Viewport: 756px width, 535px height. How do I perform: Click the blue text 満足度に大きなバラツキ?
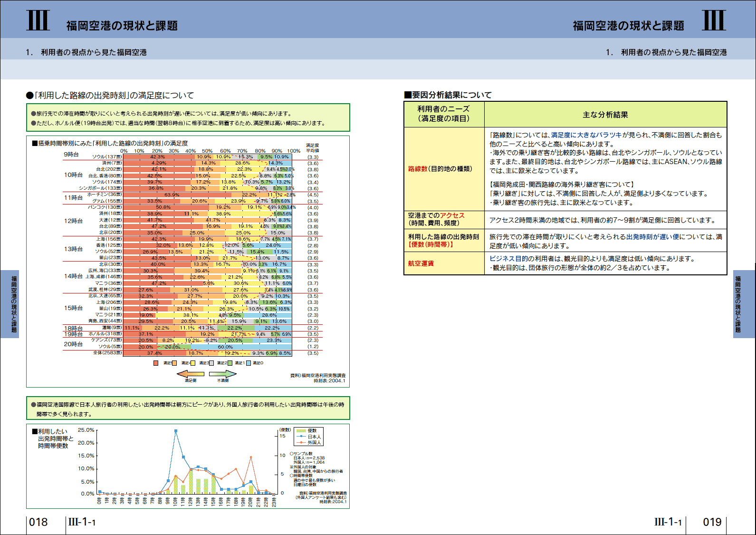tap(586, 135)
